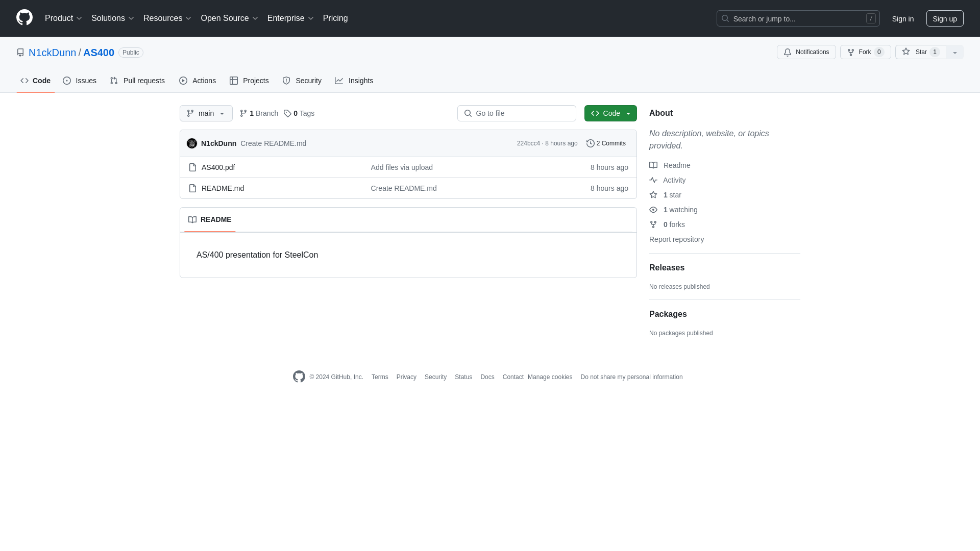View the 1 watching link
980x551 pixels.
point(673,210)
